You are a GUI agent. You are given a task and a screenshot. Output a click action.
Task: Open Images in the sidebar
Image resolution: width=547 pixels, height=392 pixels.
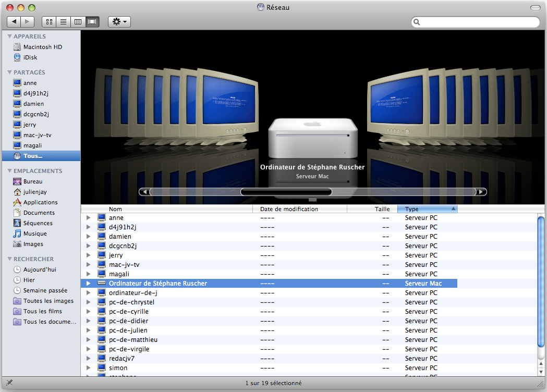tap(41, 244)
